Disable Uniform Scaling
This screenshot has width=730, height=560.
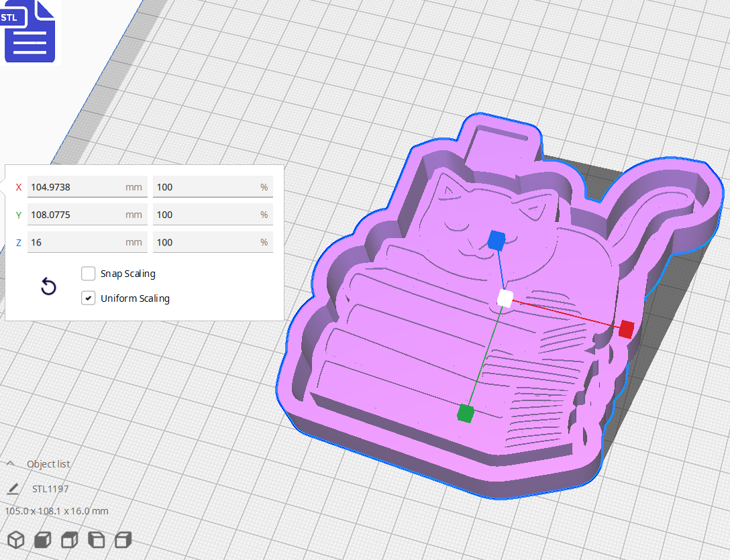(x=88, y=298)
